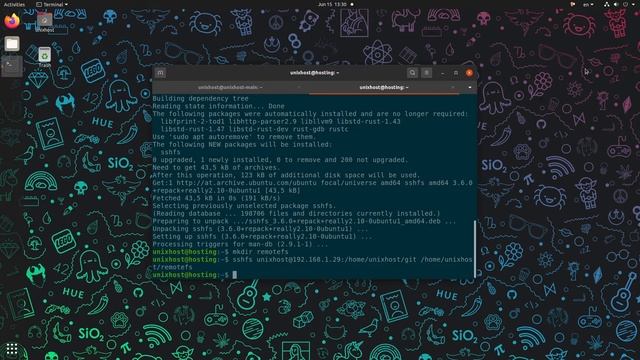Open the Files manager in the dock

[12, 44]
